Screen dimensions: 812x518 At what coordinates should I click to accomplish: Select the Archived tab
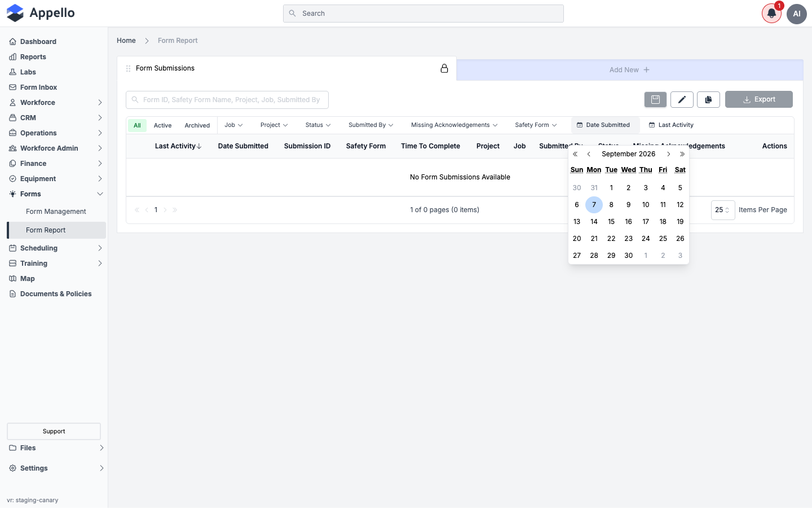click(197, 125)
